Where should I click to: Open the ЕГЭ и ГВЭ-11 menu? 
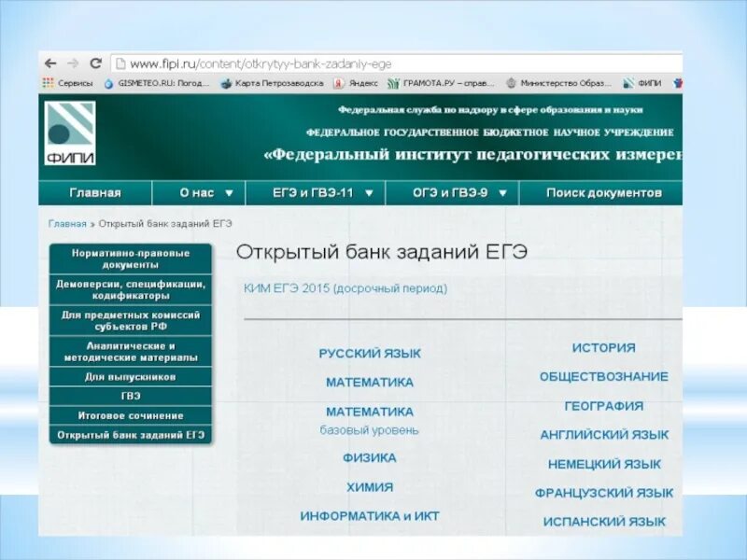click(316, 193)
